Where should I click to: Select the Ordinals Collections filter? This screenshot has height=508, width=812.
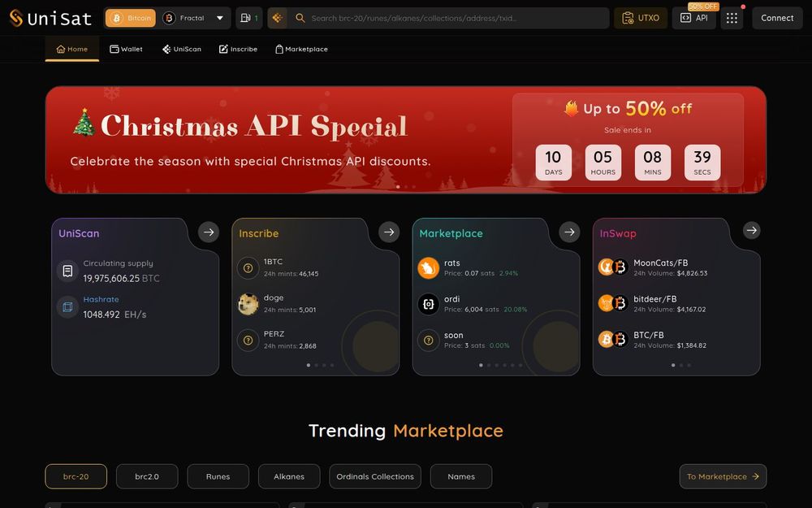pos(375,476)
